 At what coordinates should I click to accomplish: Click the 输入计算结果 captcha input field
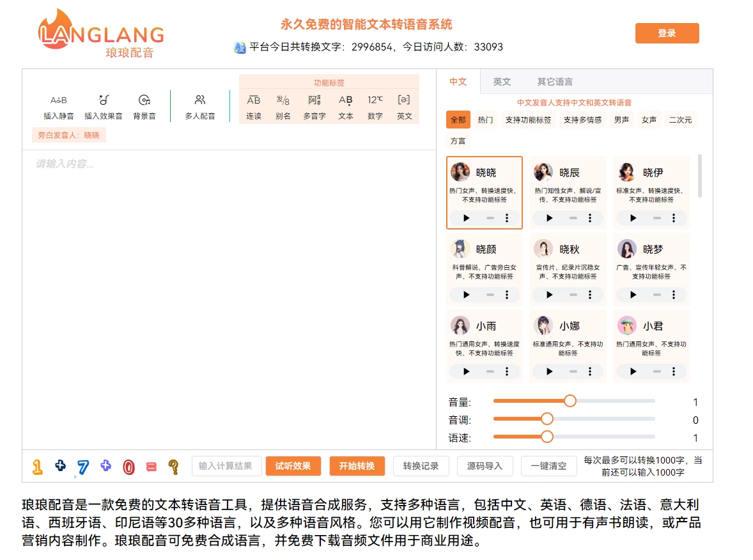click(227, 466)
